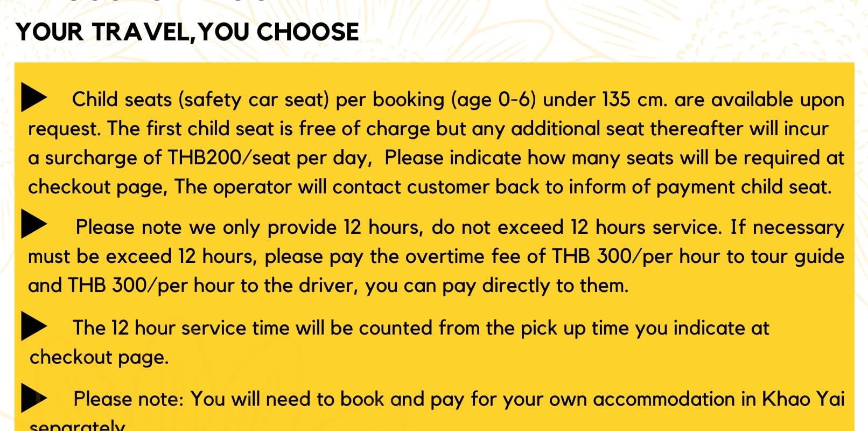Click the partially visible word 'separately'
The image size is (868, 431).
pyautogui.click(x=77, y=426)
